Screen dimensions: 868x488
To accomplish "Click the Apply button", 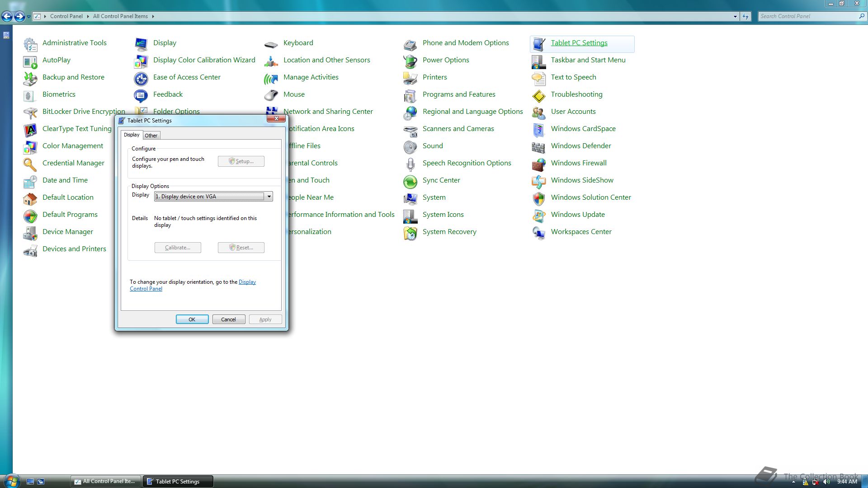I will tap(265, 319).
